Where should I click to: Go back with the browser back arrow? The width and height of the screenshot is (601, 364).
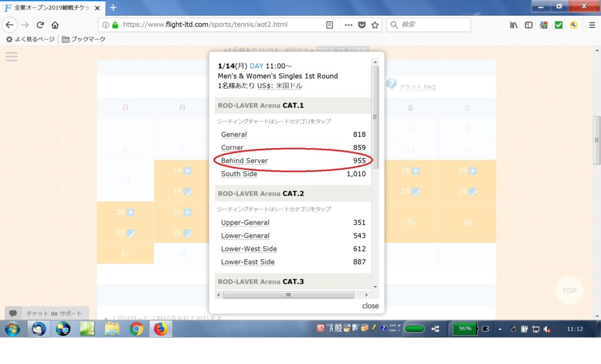click(x=9, y=25)
